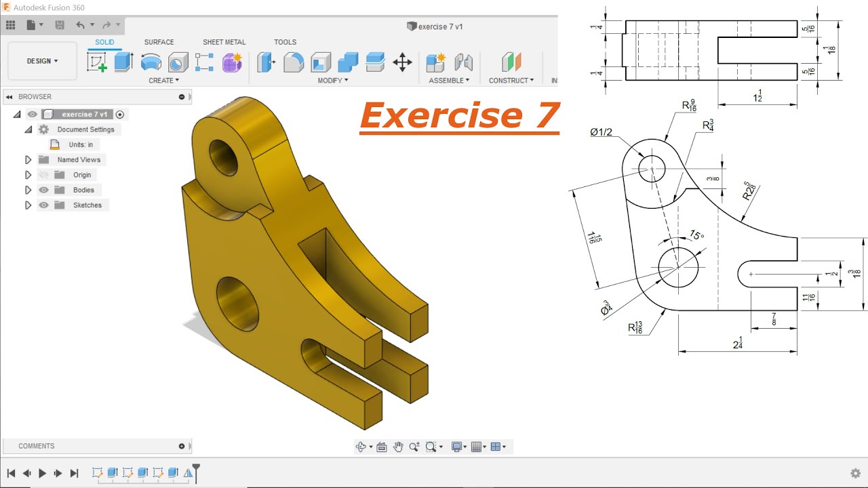
Task: Select the Combine tool
Action: tap(348, 62)
